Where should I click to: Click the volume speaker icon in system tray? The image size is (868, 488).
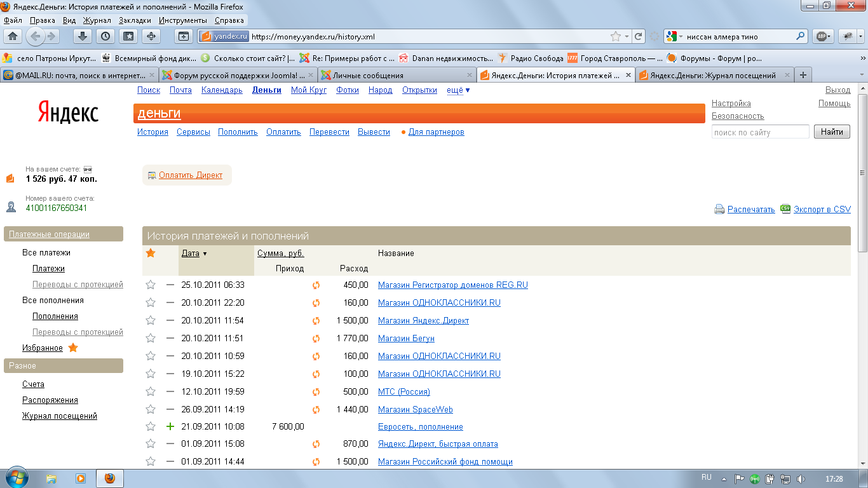point(801,478)
